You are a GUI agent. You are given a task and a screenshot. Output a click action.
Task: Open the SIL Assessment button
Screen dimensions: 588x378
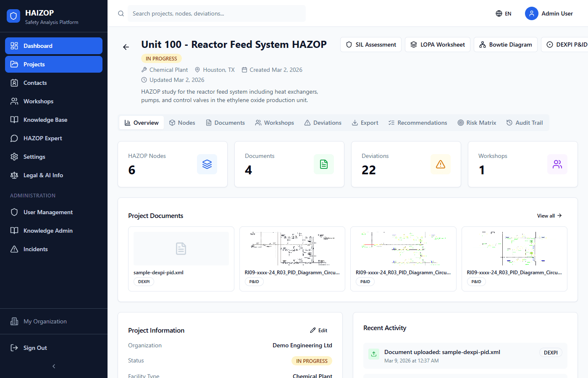pos(371,45)
